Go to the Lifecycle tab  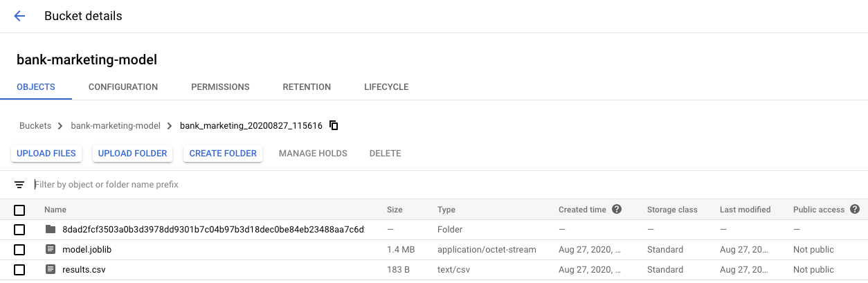pyautogui.click(x=386, y=87)
